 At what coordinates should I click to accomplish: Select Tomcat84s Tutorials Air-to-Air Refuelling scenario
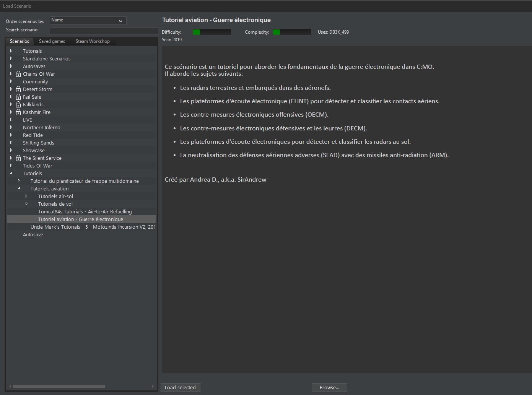(x=85, y=211)
